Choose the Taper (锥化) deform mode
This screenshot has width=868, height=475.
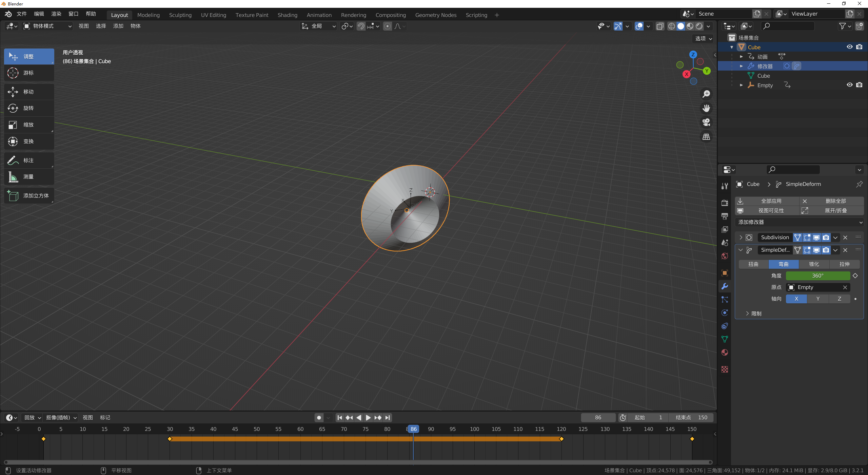pos(814,264)
